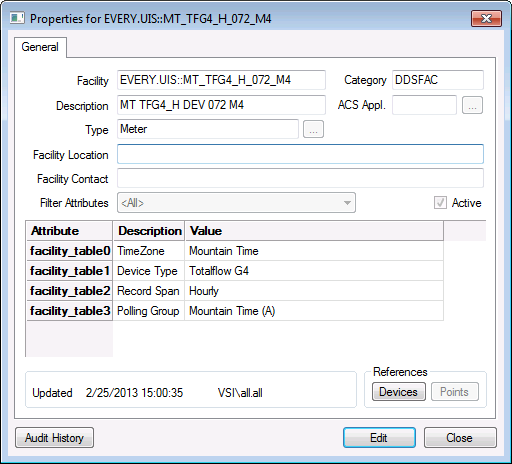The image size is (512, 464).
Task: Click the Attribute column header
Action: (x=69, y=231)
